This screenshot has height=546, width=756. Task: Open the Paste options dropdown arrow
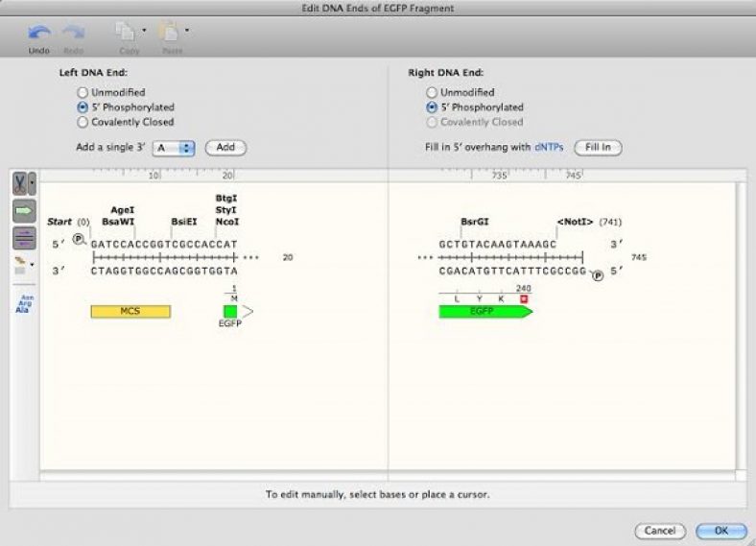point(187,31)
